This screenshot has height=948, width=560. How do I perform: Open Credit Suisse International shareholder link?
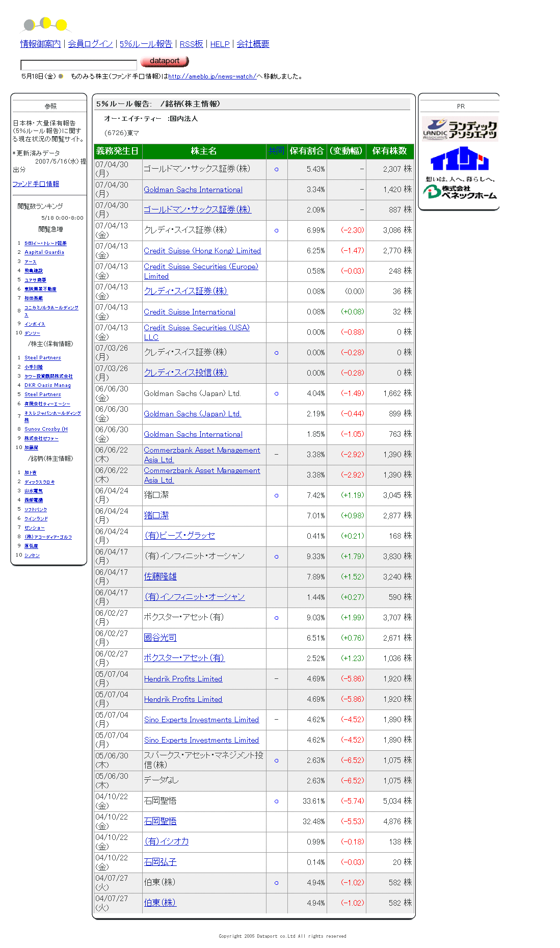[x=190, y=312]
